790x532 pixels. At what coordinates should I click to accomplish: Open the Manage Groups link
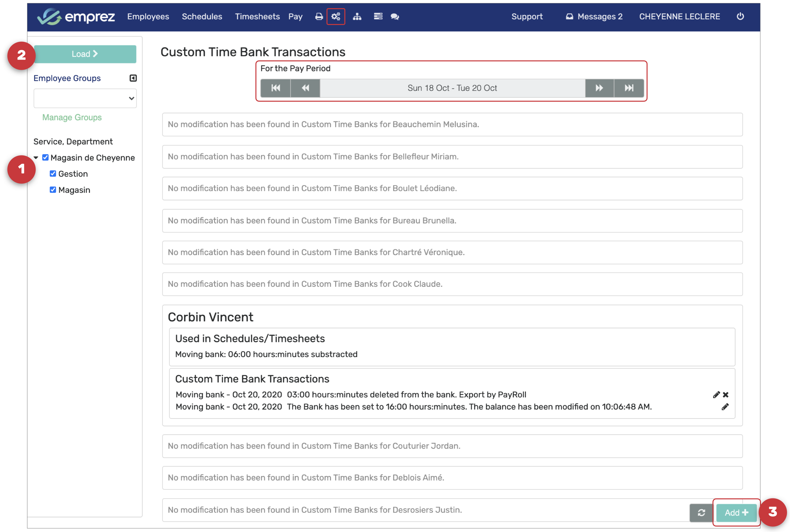72,117
